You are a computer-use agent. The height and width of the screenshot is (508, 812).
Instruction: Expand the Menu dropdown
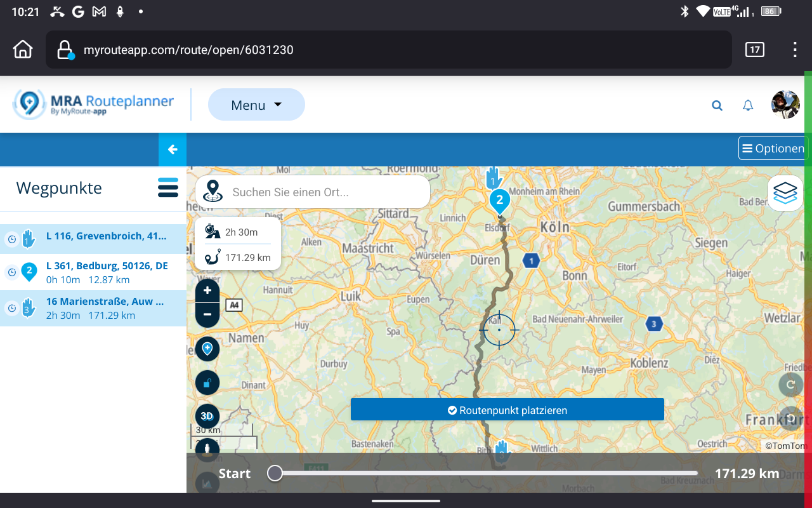[x=256, y=105]
